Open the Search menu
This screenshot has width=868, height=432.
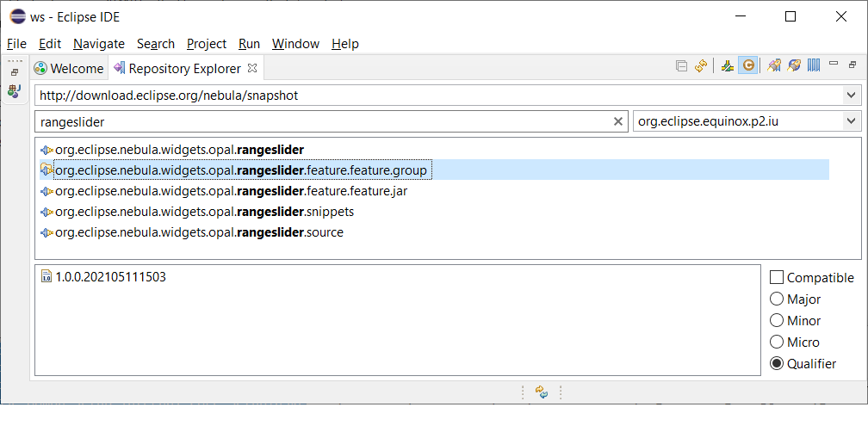(x=156, y=44)
